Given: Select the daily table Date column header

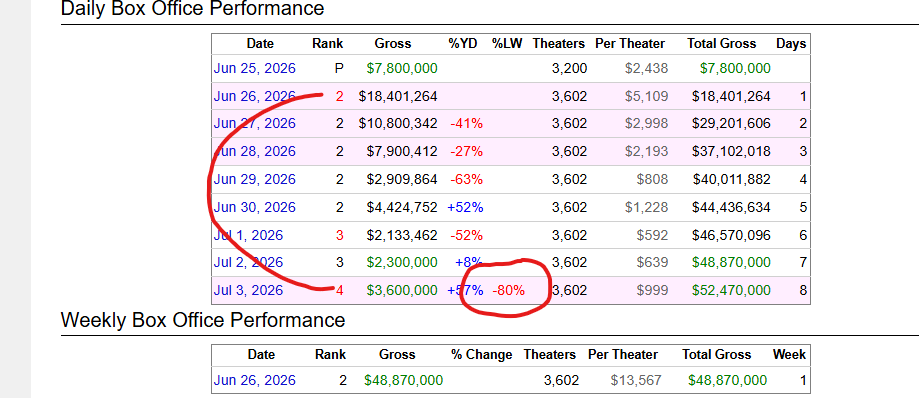Looking at the screenshot, I should pyautogui.click(x=260, y=43).
